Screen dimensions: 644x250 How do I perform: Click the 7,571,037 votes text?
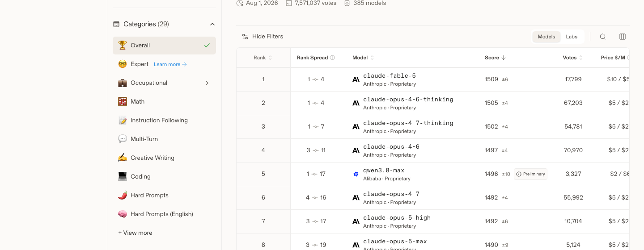click(x=315, y=3)
